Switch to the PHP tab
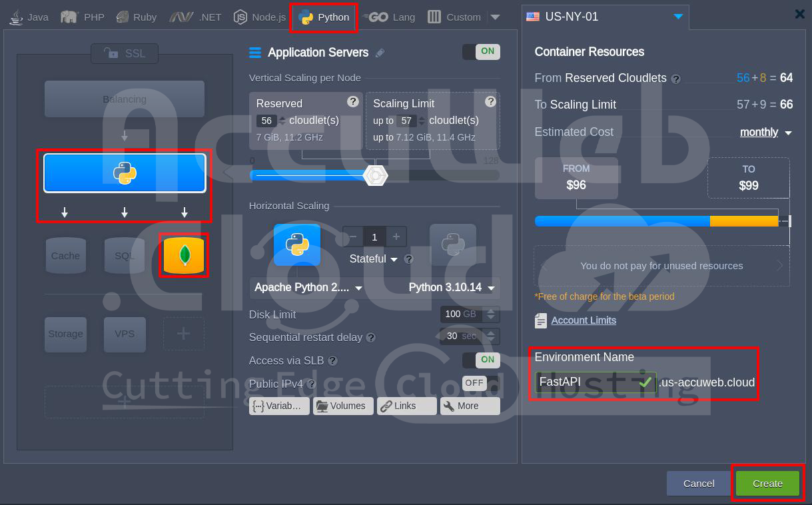Viewport: 812px width, 505px height. pyautogui.click(x=83, y=17)
